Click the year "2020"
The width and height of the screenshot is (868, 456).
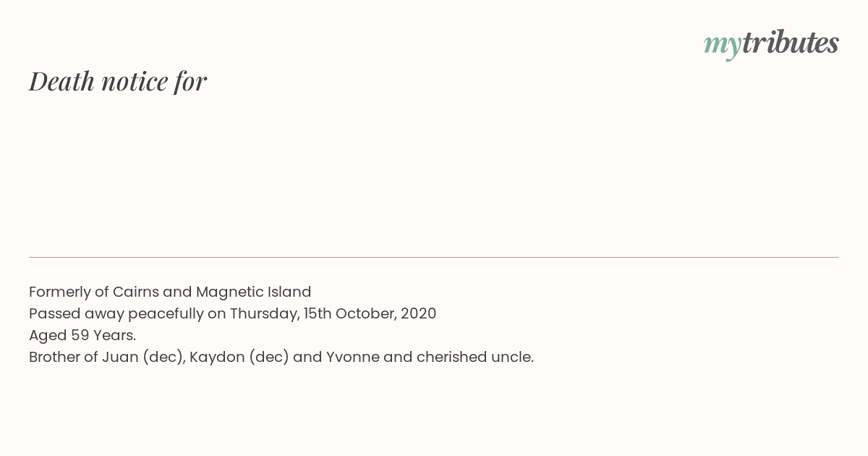tap(417, 313)
